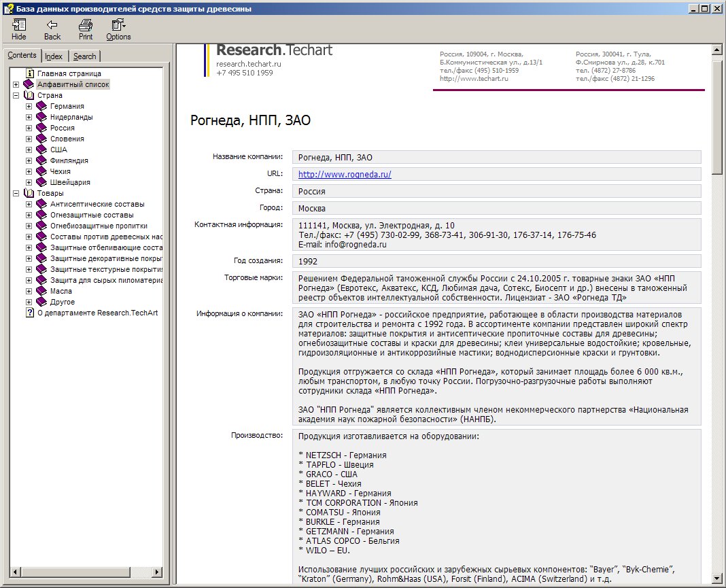
Task: Open the http://www.rogneda.ru/ link
Action: (345, 175)
